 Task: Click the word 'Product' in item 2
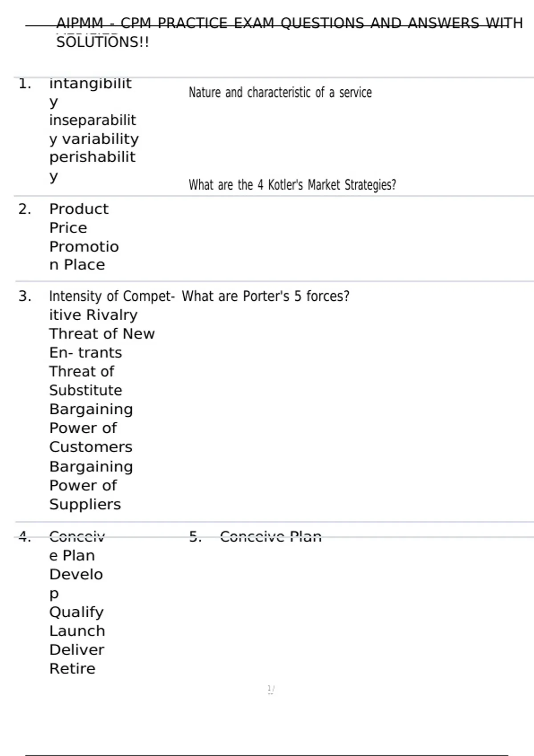pos(79,209)
